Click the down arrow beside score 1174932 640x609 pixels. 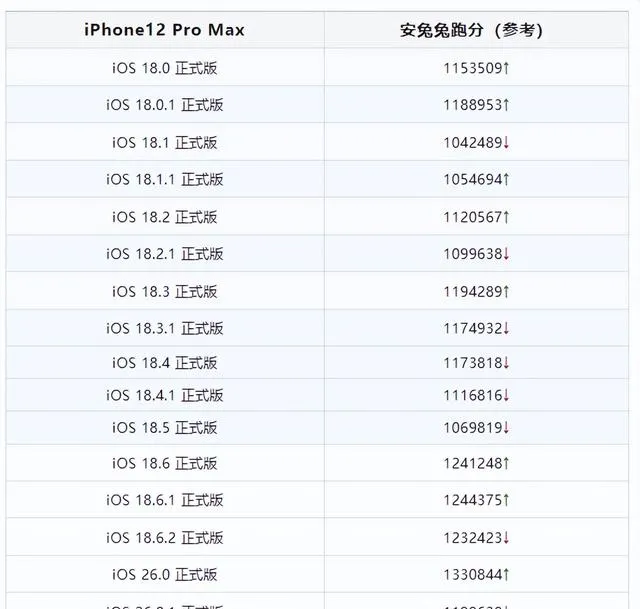pos(506,328)
